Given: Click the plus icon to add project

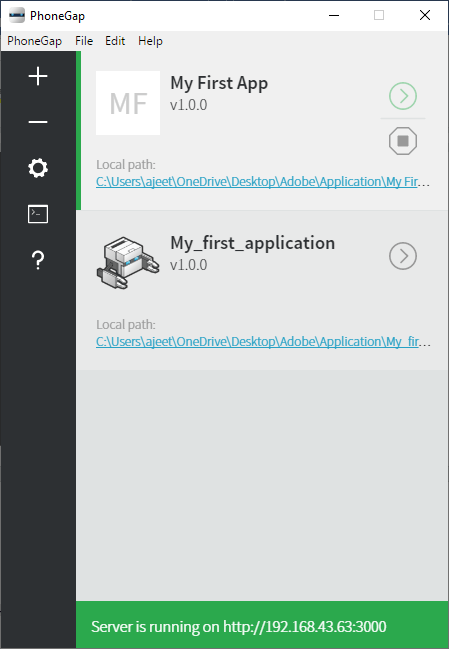Looking at the screenshot, I should pyautogui.click(x=38, y=77).
